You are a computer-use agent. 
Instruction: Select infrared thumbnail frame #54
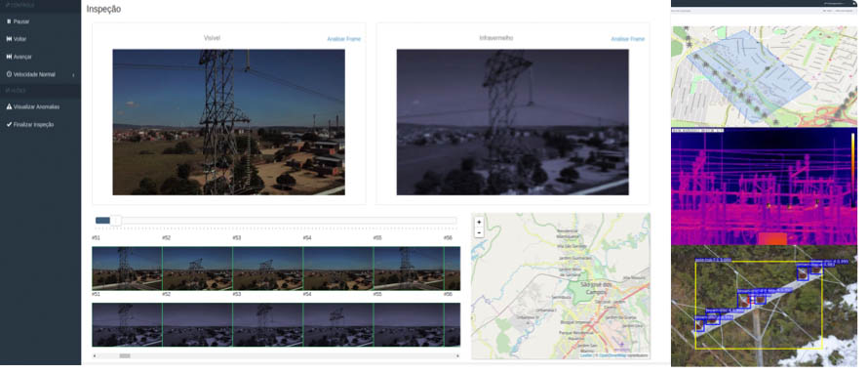[337, 325]
